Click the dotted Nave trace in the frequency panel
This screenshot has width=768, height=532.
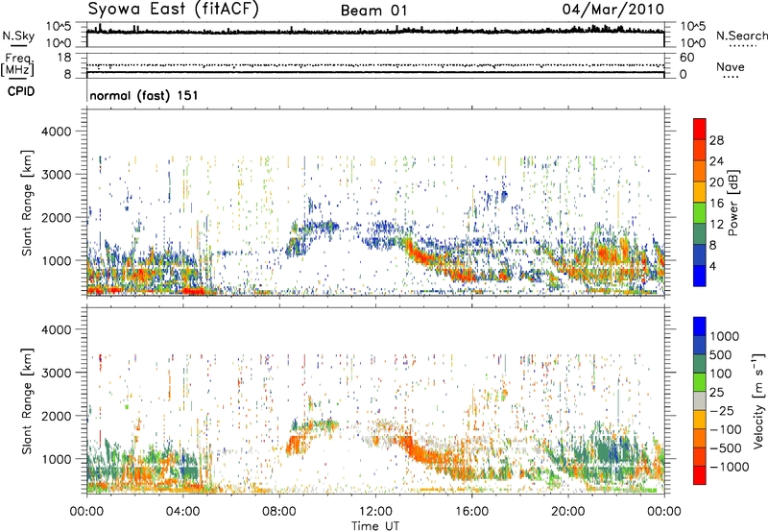[375, 65]
